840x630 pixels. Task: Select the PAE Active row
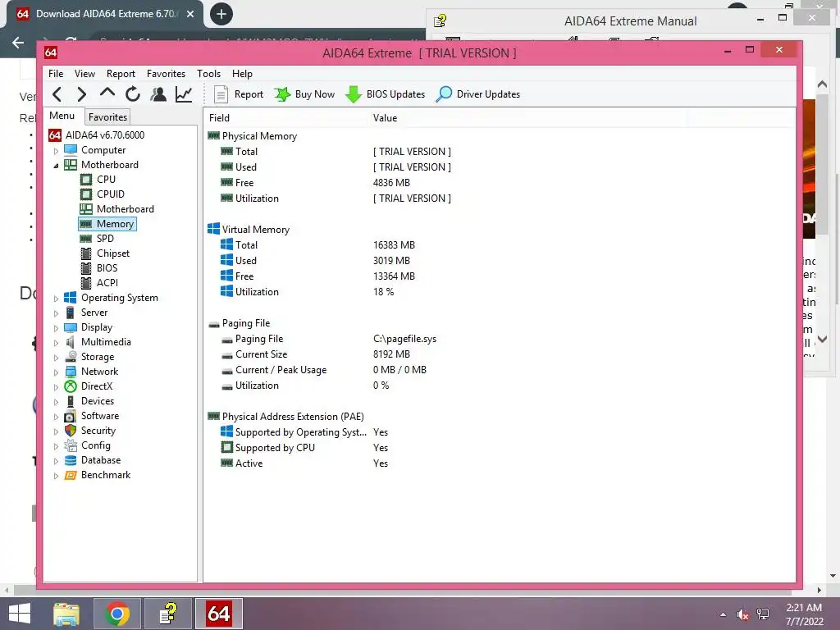[500, 463]
